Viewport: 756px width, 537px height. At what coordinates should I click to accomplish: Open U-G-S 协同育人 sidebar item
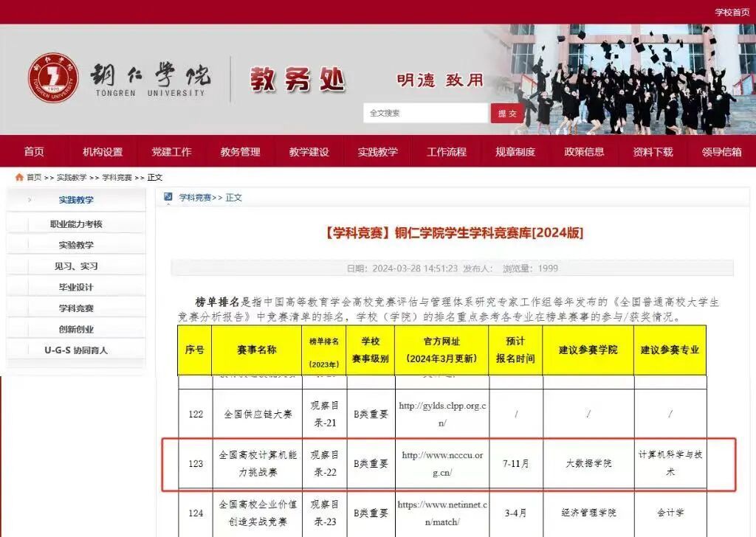(x=76, y=350)
